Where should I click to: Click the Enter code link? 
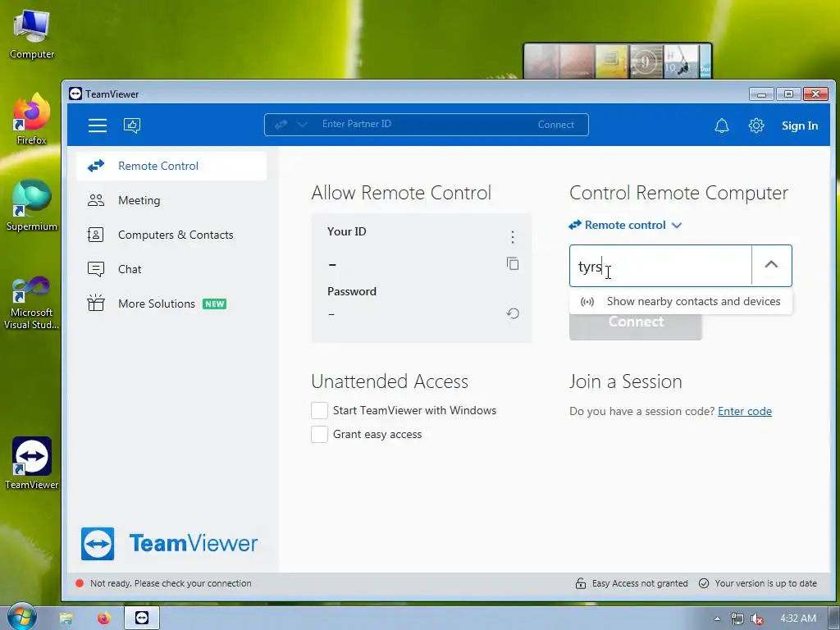(745, 412)
